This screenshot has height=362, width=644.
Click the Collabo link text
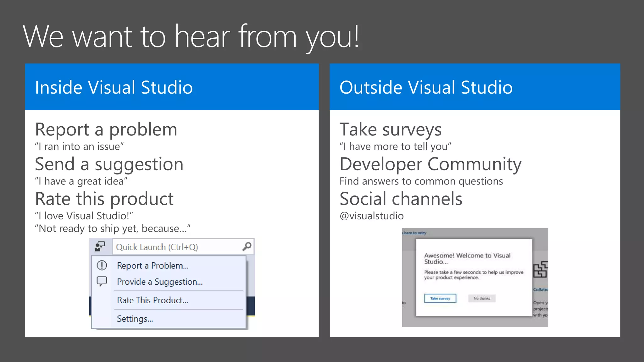pyautogui.click(x=541, y=290)
